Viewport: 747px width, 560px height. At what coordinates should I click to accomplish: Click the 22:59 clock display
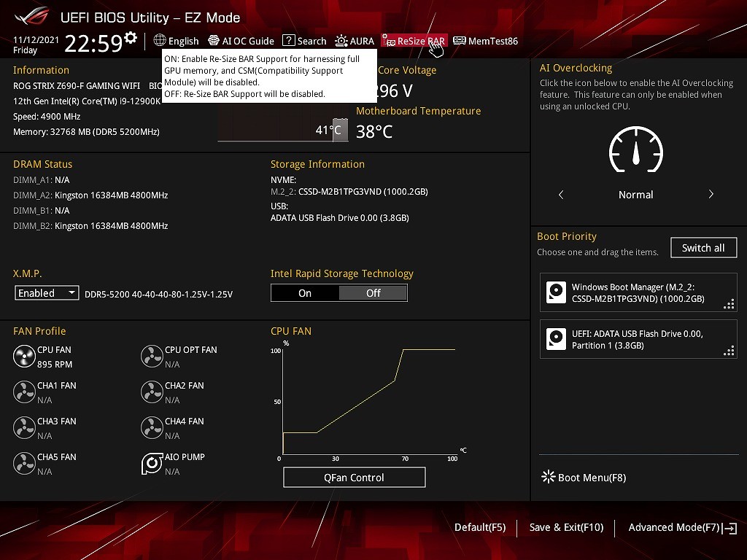click(93, 43)
